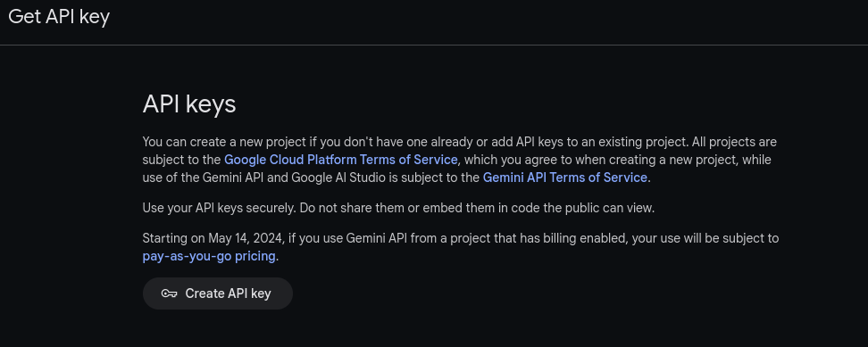Click the 'Use your API keys securely' sentence
Viewport: 868px width, 347px height.
pos(398,209)
